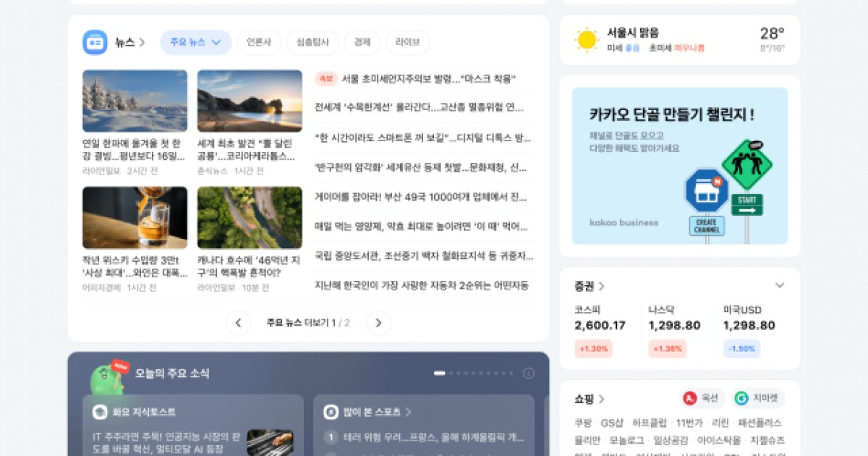The width and height of the screenshot is (868, 456).
Task: Open 지난해 한국인이 가장 사랑한 자동차 headline
Action: tap(422, 285)
